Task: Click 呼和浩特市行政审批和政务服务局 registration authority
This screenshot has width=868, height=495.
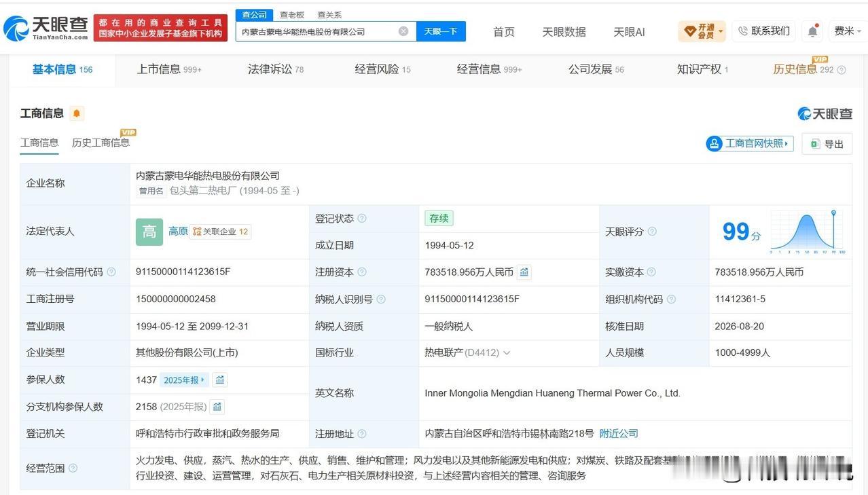Action: click(x=207, y=434)
